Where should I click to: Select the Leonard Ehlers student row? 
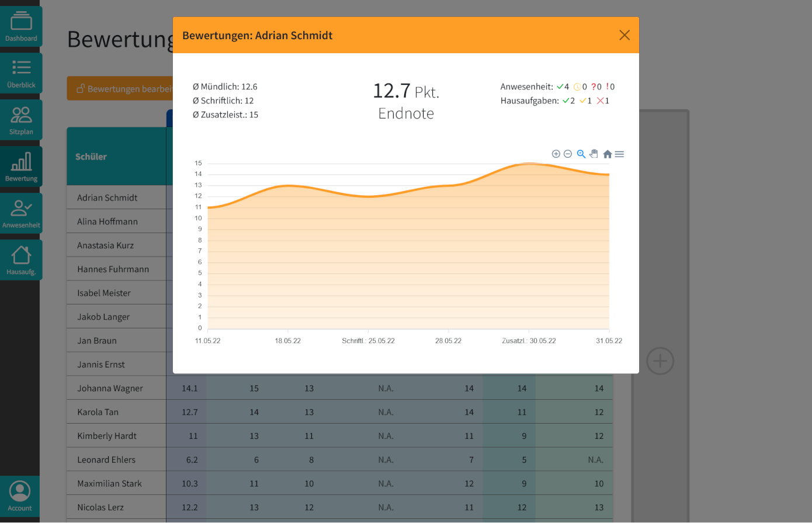point(106,460)
